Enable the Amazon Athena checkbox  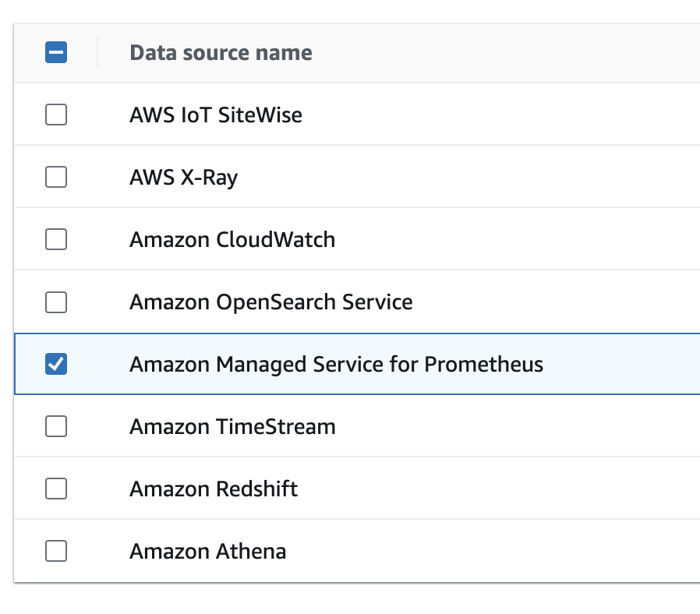click(56, 551)
